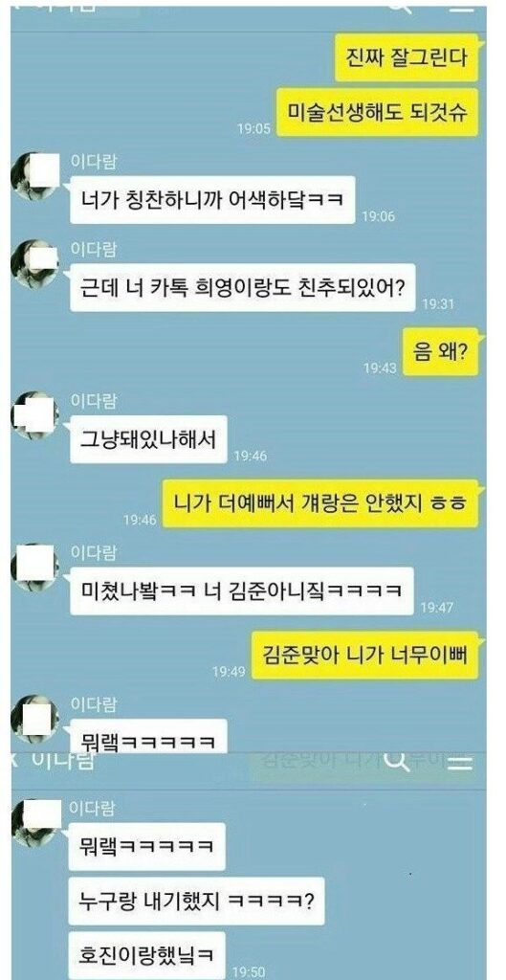The width and height of the screenshot is (506, 980).
Task: Select the 호진이랑했닠ㅋ message bubble
Action: tap(147, 956)
